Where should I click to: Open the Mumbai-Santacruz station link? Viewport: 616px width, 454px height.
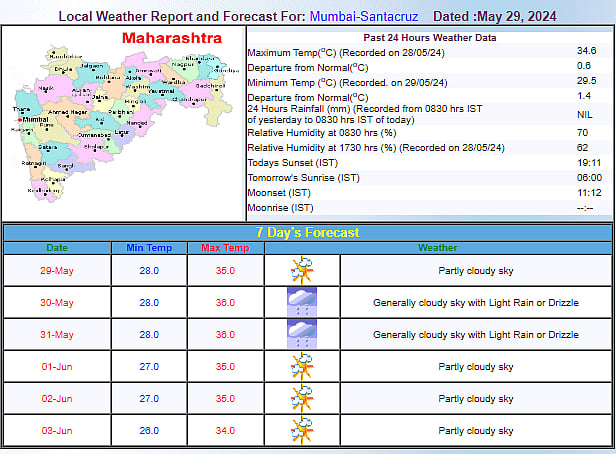point(365,17)
